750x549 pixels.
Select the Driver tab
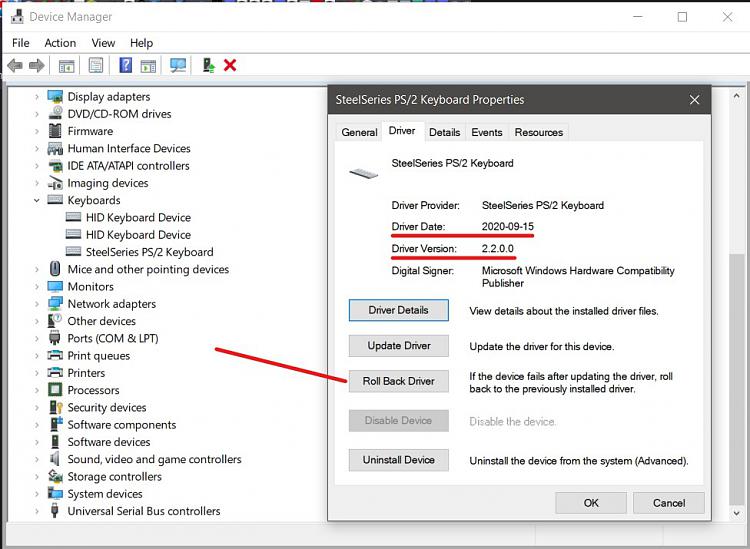(x=402, y=131)
